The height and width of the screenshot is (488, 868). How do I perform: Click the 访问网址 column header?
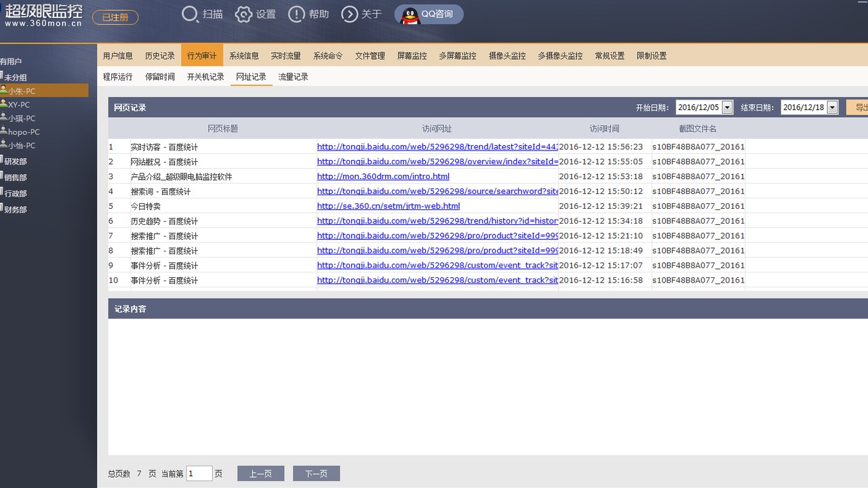[437, 128]
